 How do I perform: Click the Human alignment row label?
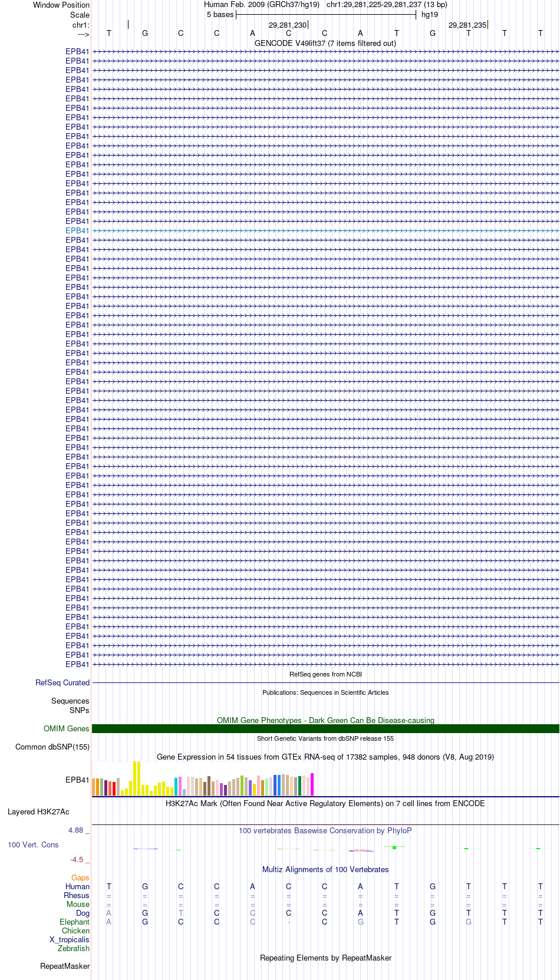[78, 887]
